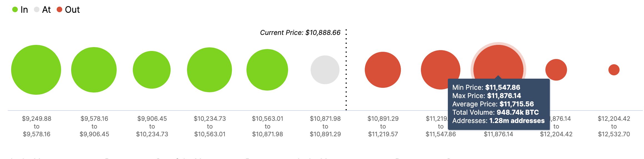Viewport: 644px width, 159px height.
Task: Select the green bubble for $10,563.01 to $10,871.98
Action: (x=267, y=70)
